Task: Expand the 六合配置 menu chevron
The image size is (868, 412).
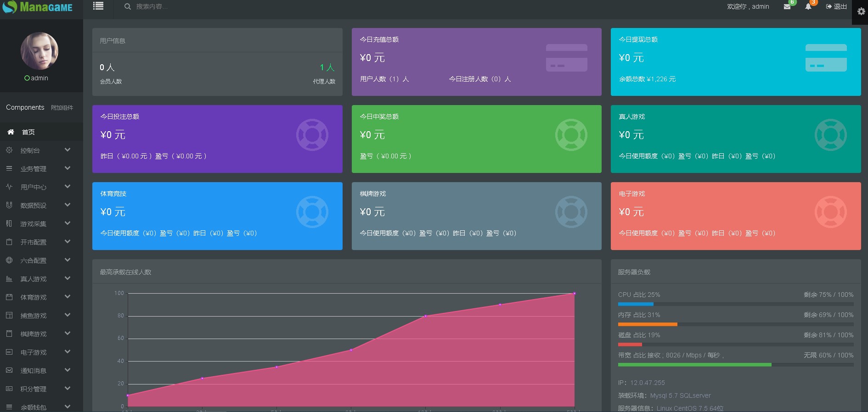Action: point(68,260)
